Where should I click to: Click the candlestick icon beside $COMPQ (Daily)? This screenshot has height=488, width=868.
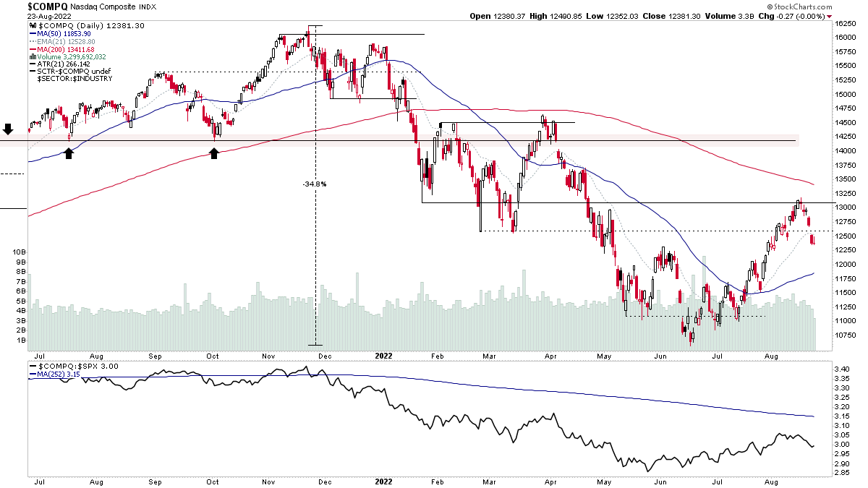coord(33,25)
